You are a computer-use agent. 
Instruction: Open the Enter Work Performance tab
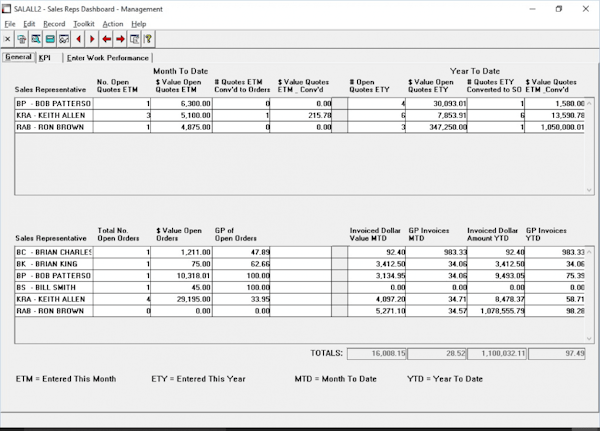point(108,58)
